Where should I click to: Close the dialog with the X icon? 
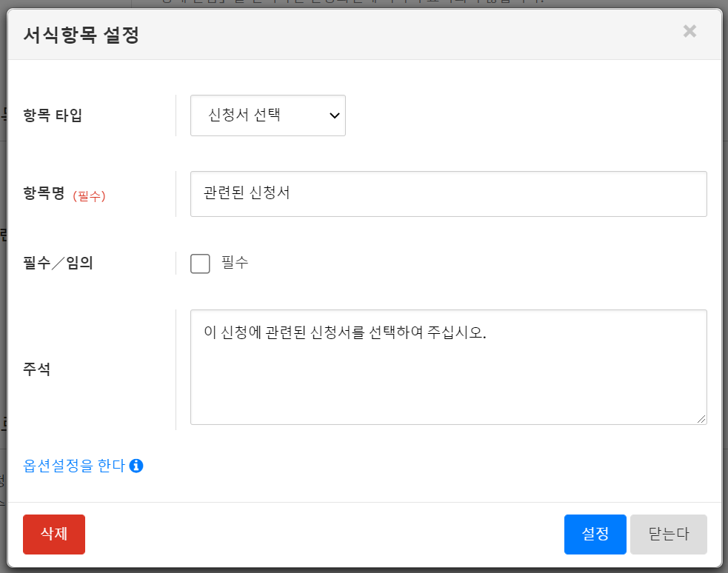(x=689, y=31)
